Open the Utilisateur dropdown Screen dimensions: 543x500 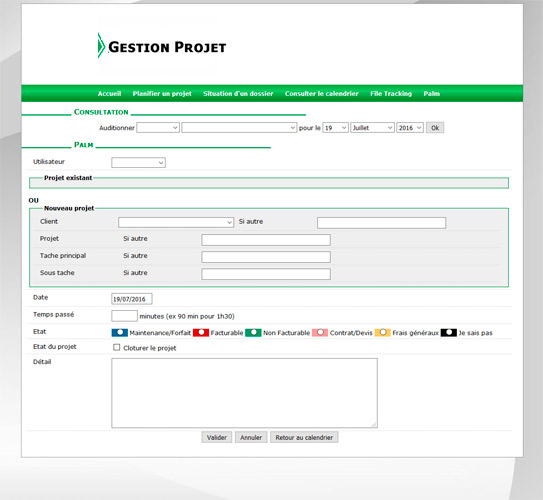139,162
